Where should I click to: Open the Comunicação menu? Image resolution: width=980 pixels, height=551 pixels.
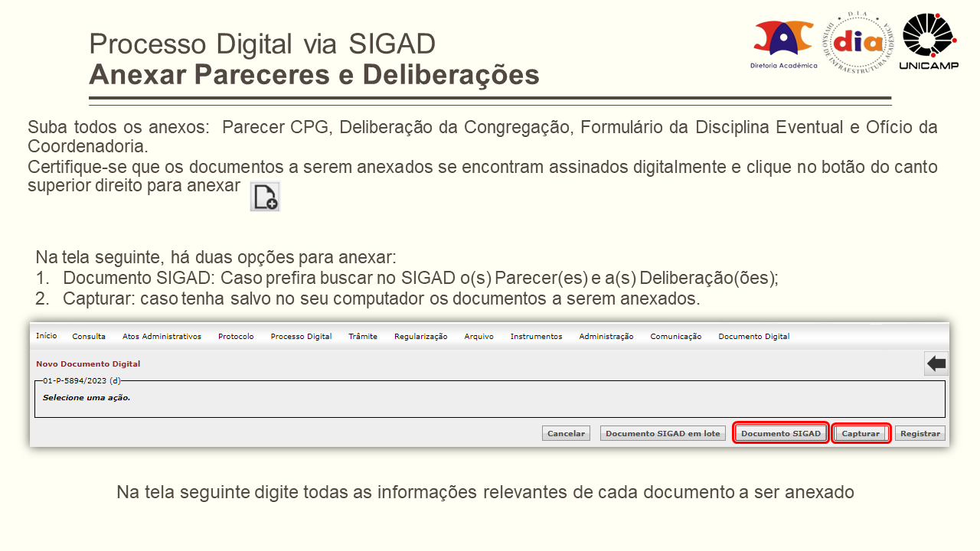[x=676, y=337]
